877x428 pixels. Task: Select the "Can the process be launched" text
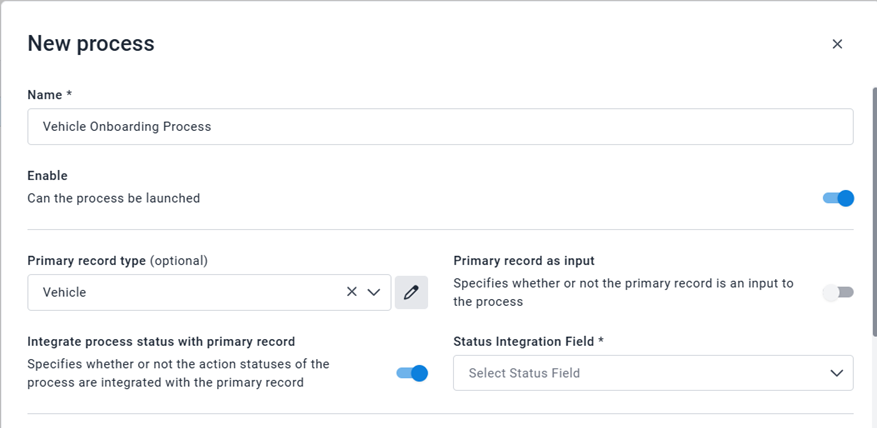pyautogui.click(x=114, y=198)
